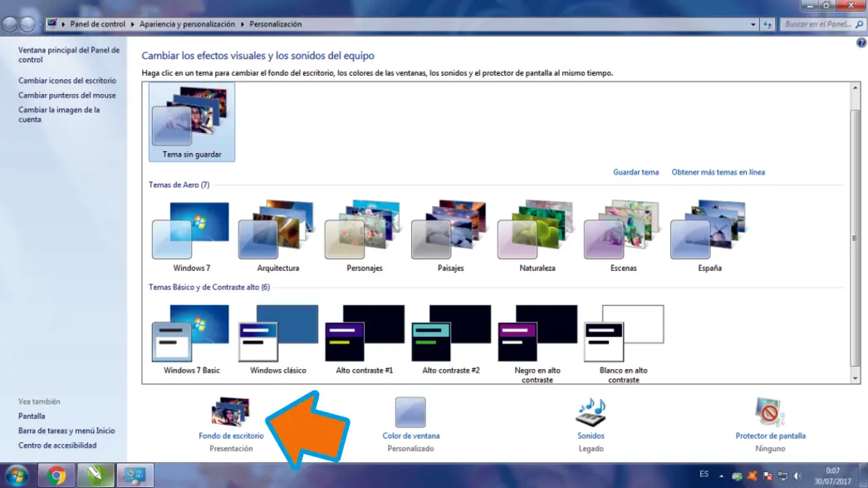Open the Pantalla link in sidebar
Screen dimensions: 868x488
(32, 416)
